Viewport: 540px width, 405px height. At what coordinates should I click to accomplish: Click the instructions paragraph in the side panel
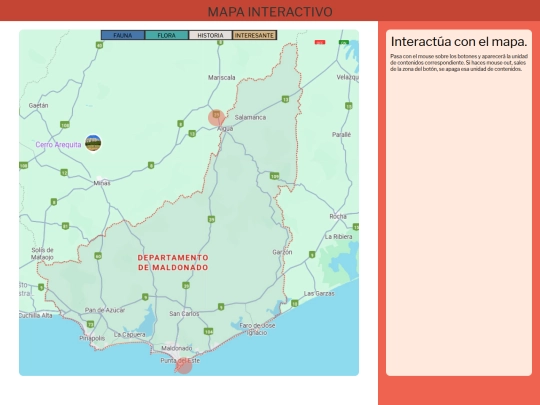click(459, 63)
